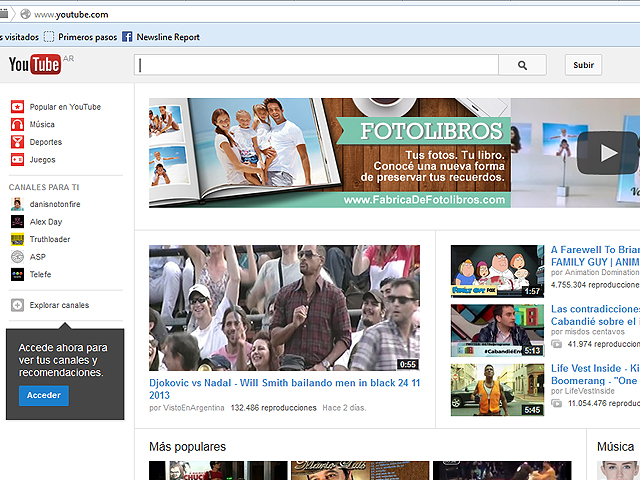Click the Alex Day channel avatar
This screenshot has width=640, height=480.
[17, 222]
